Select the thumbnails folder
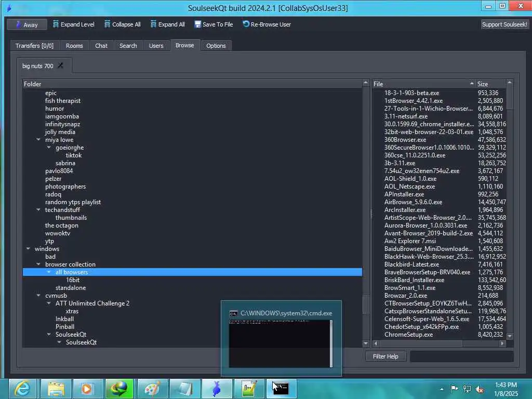Image resolution: width=532 pixels, height=399 pixels. (71, 218)
